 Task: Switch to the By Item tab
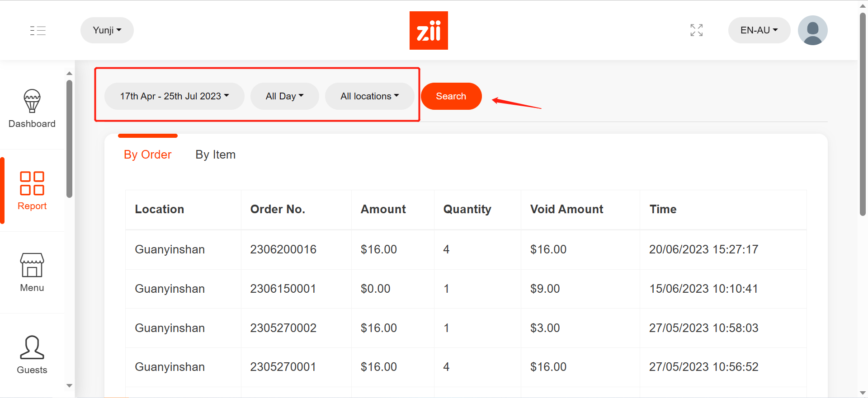215,155
